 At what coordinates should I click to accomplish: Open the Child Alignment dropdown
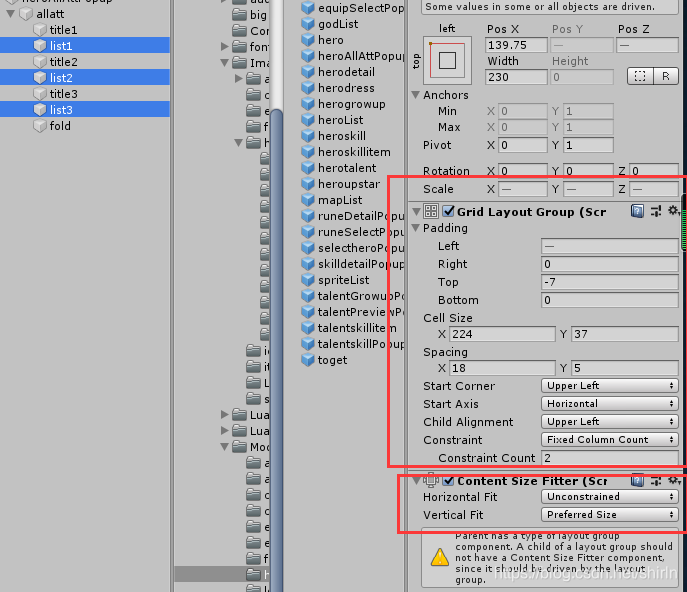pos(609,422)
